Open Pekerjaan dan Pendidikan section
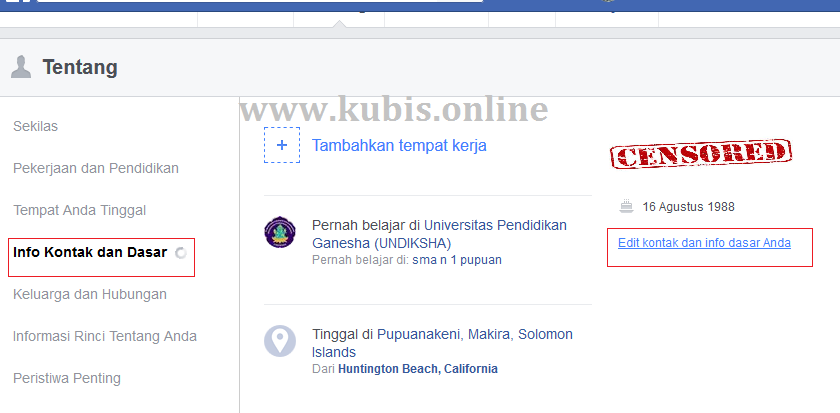 pos(96,169)
